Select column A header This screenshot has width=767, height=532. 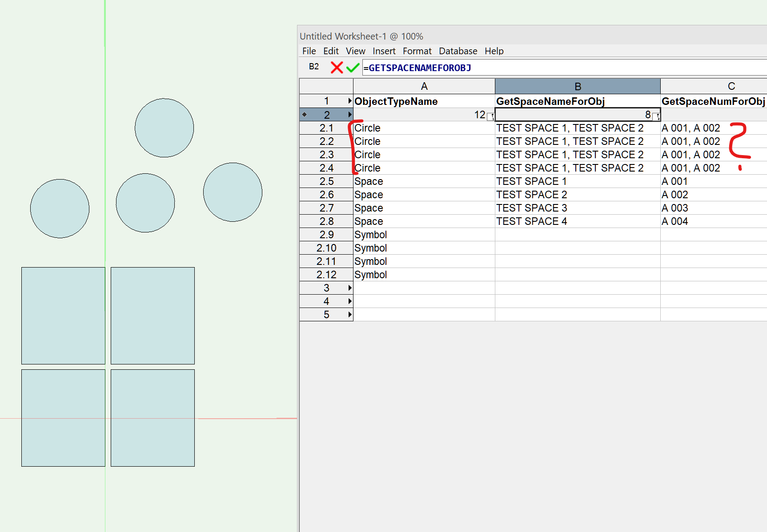click(424, 86)
